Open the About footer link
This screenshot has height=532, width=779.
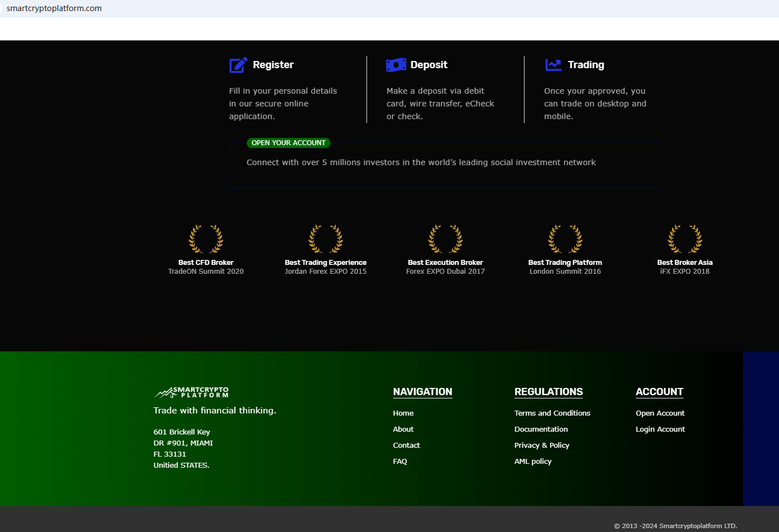(403, 429)
